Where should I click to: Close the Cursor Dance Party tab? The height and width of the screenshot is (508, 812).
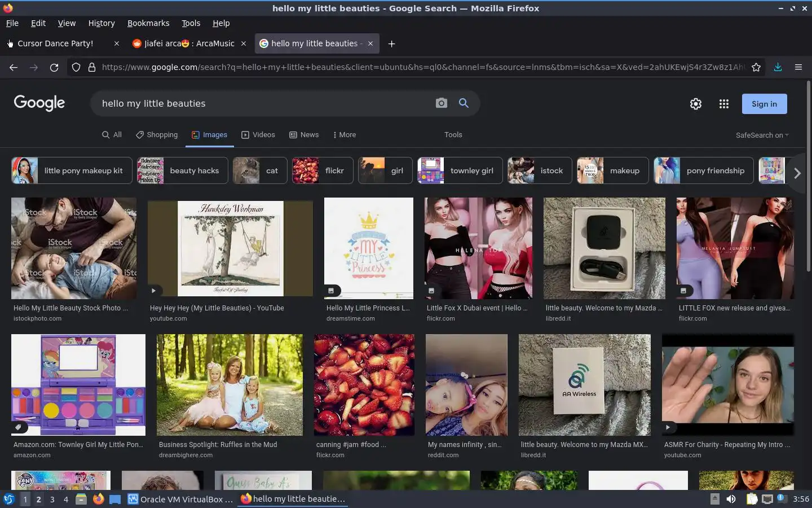117,43
